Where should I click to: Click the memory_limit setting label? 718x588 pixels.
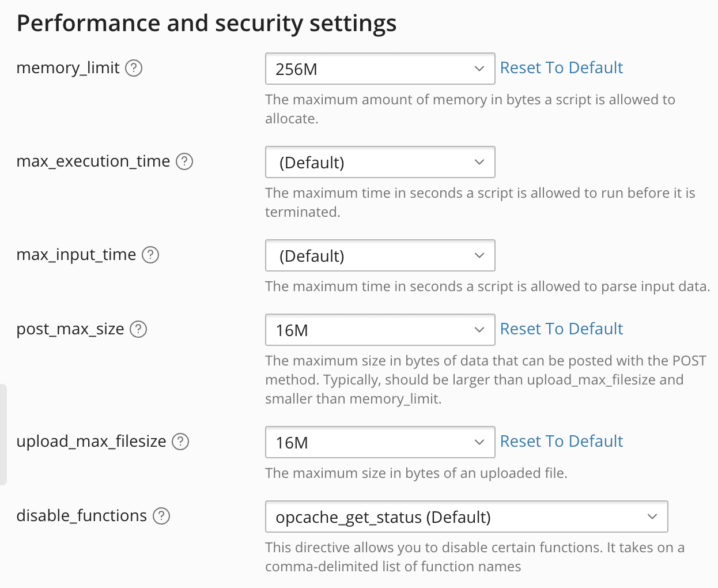click(x=68, y=68)
